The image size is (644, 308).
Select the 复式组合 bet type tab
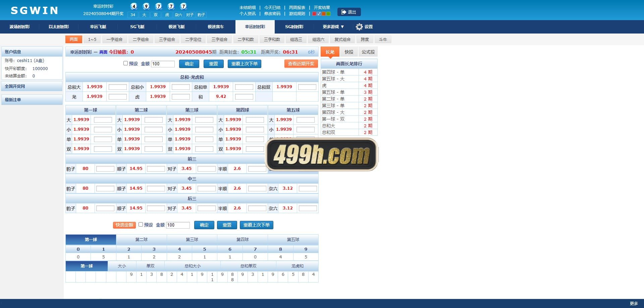(x=342, y=40)
